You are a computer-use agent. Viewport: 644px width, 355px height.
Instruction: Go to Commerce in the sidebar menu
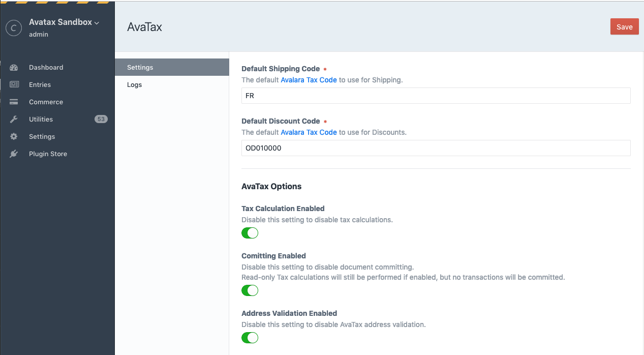(46, 102)
